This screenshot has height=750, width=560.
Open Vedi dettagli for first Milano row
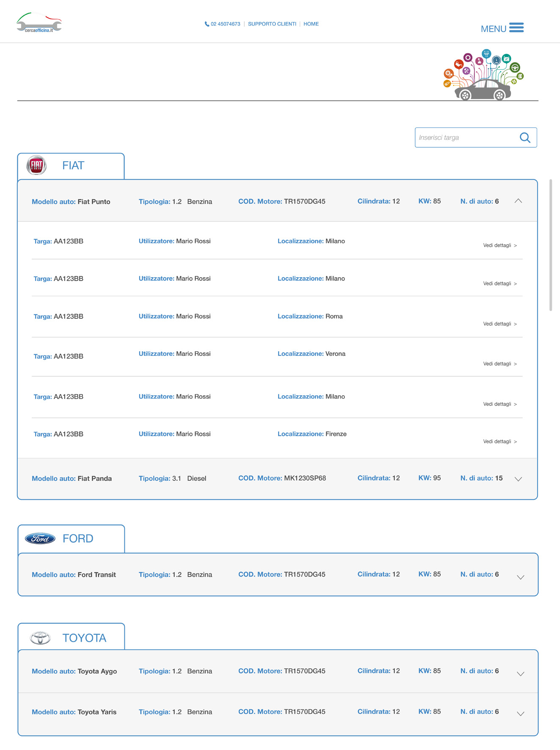coord(500,245)
